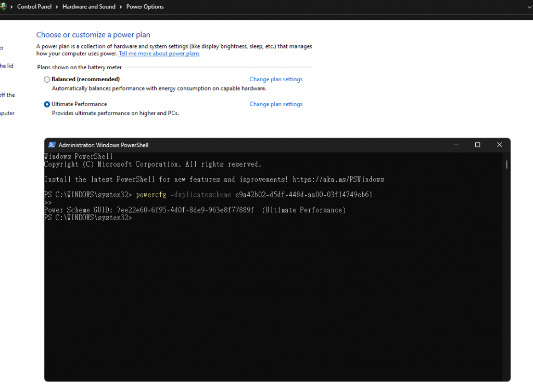Image resolution: width=533 pixels, height=392 pixels.
Task: Go to Control Panel in breadcrumb
Action: pyautogui.click(x=34, y=6)
